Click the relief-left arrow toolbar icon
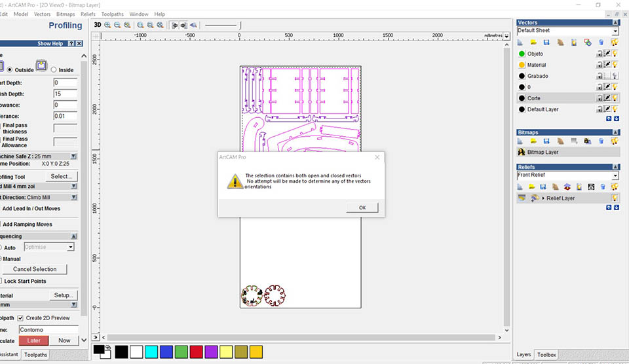This screenshot has height=364, width=629. pos(174,26)
